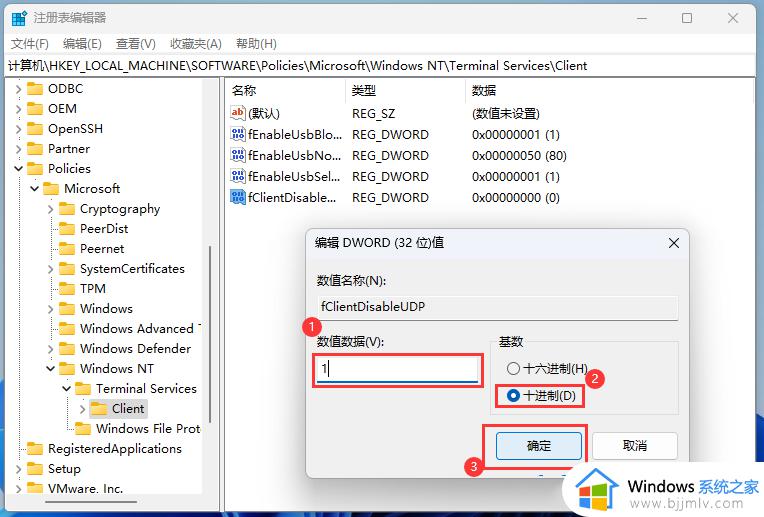Click the tree pane horizontal scrollbar
764x517 pixels.
pos(93,501)
